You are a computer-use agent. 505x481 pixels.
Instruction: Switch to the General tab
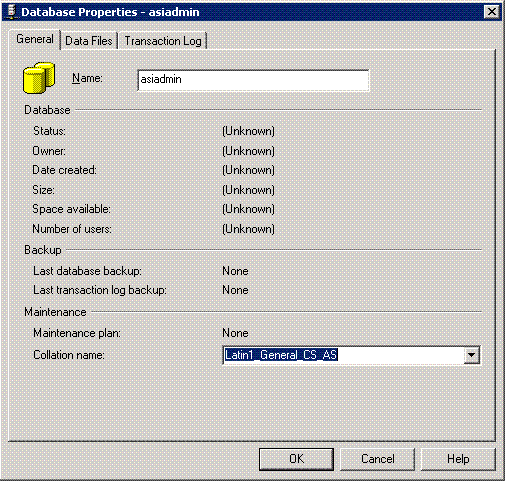click(x=35, y=39)
